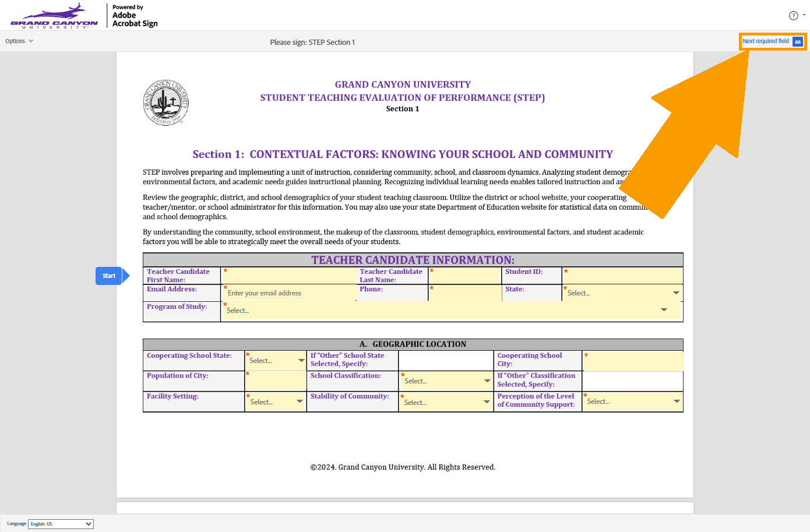Open Perception of Level of Community Support dropdown

click(x=633, y=401)
